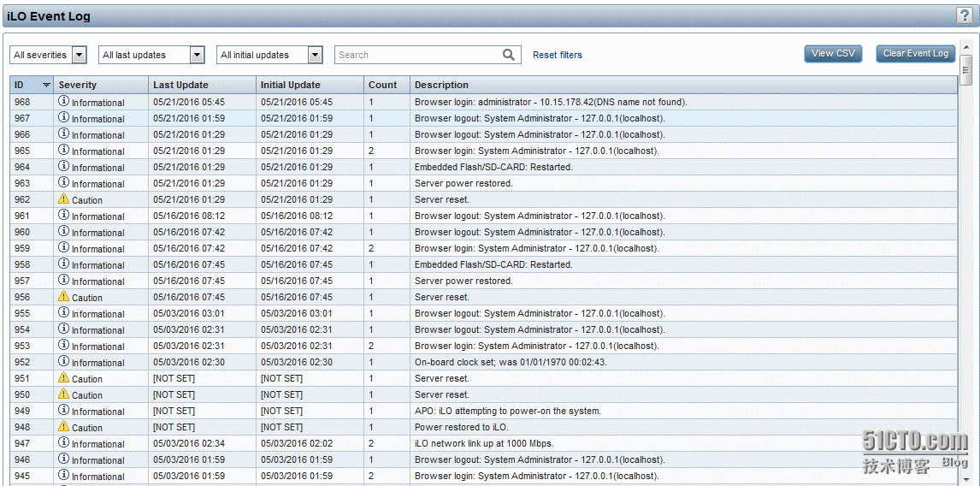The height and width of the screenshot is (486, 980).
Task: Select the Power restored to iLO description
Action: point(461,427)
